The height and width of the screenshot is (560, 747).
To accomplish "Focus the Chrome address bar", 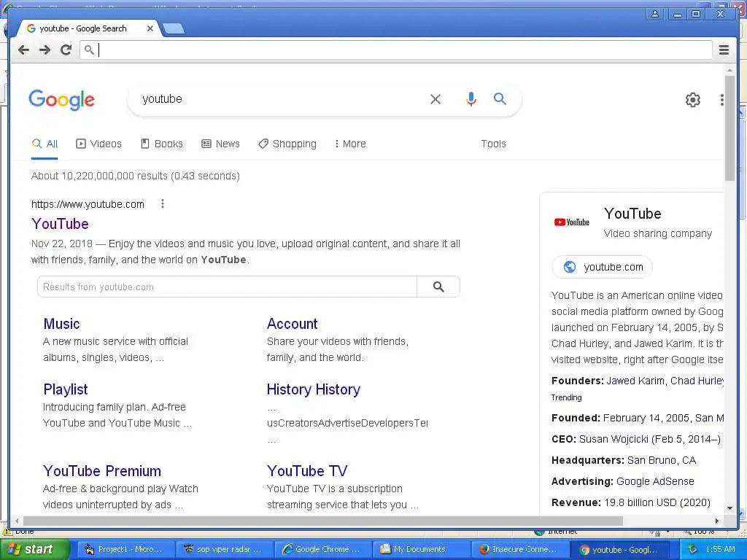I will (x=395, y=50).
